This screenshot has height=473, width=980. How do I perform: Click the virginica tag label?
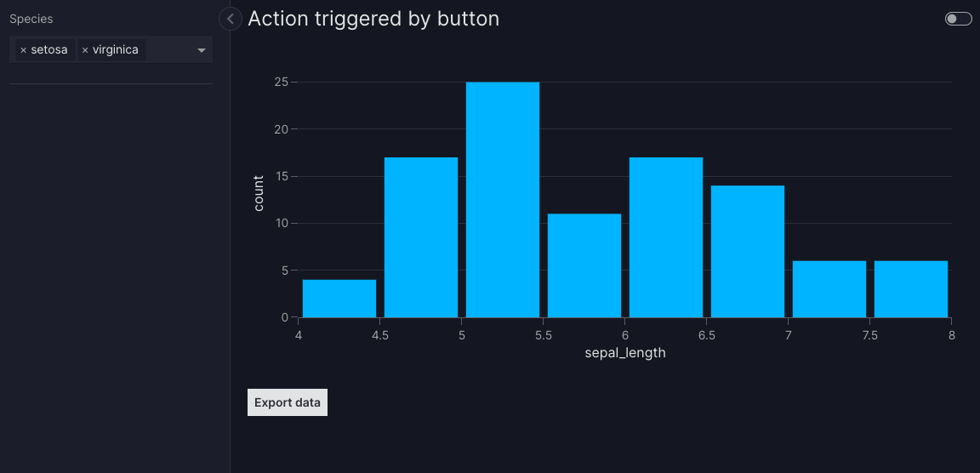116,50
